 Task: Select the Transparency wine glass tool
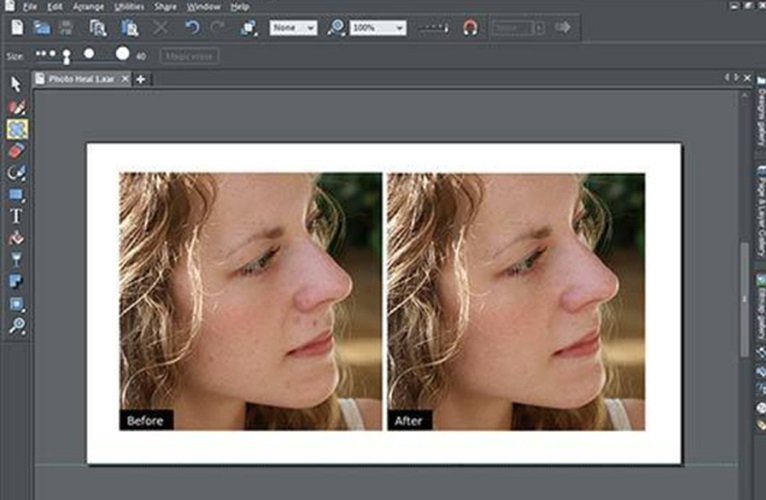click(16, 260)
